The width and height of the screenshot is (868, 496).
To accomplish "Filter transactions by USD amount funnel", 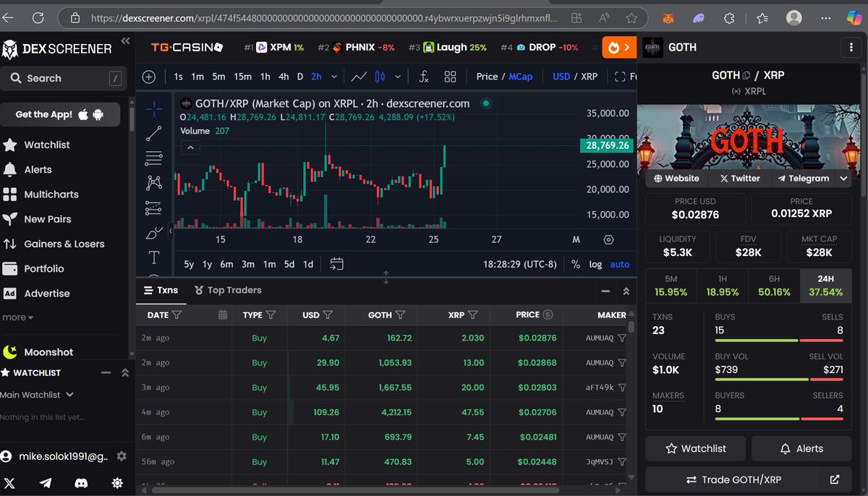I will pos(328,315).
